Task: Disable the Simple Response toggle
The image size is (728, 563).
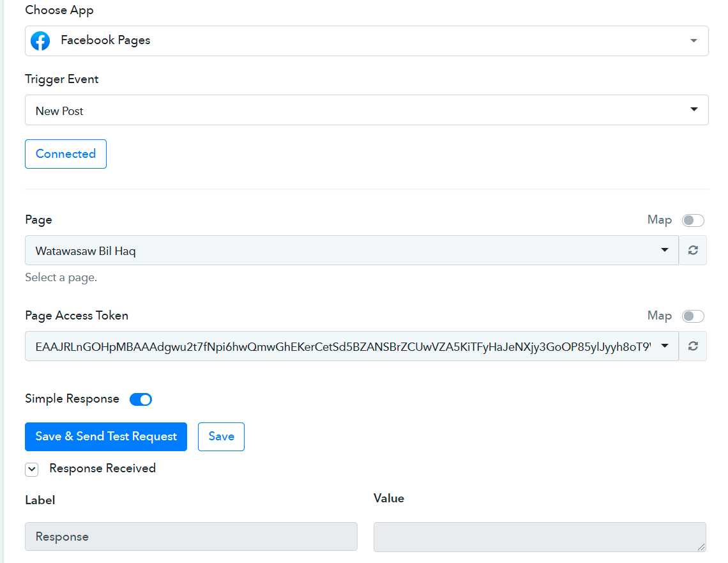Action: click(140, 399)
